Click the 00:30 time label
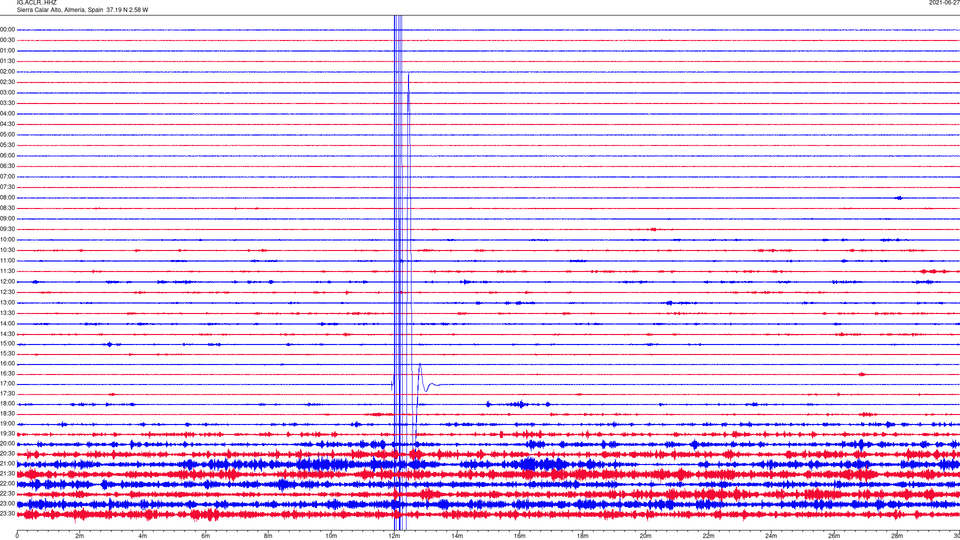960x540 pixels. click(x=7, y=40)
